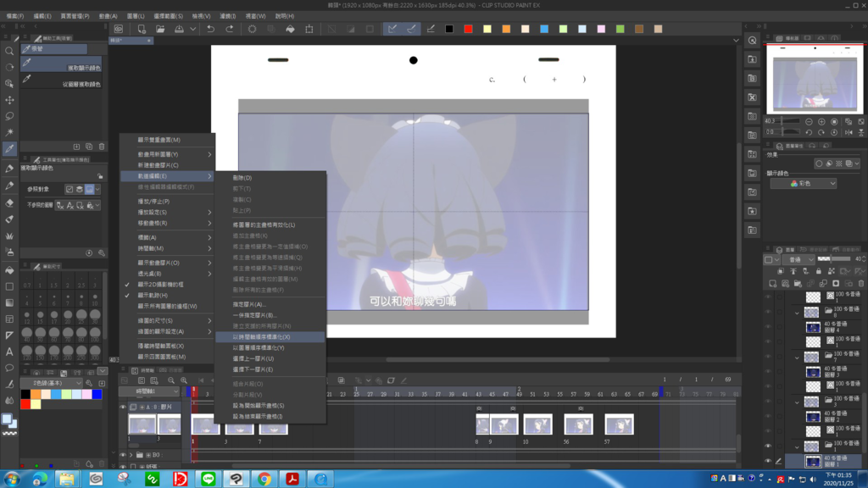Screen dimensions: 868x488
Task: Toggle border effect circle in layer property
Action: tap(819, 164)
